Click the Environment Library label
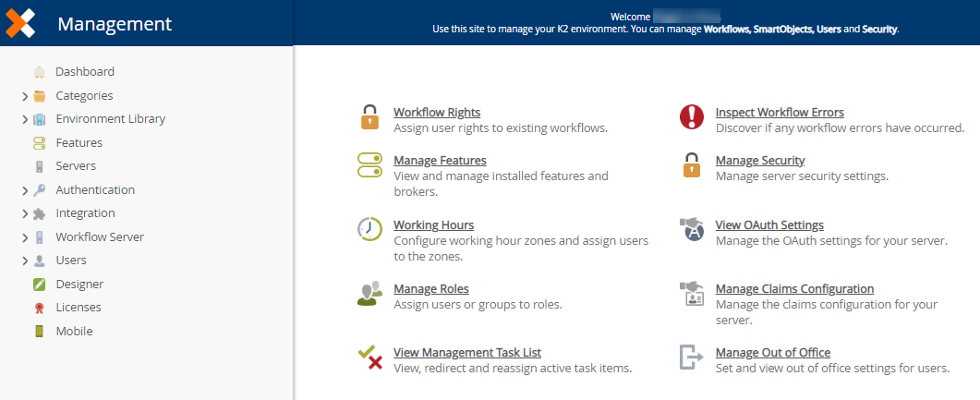 pyautogui.click(x=111, y=119)
